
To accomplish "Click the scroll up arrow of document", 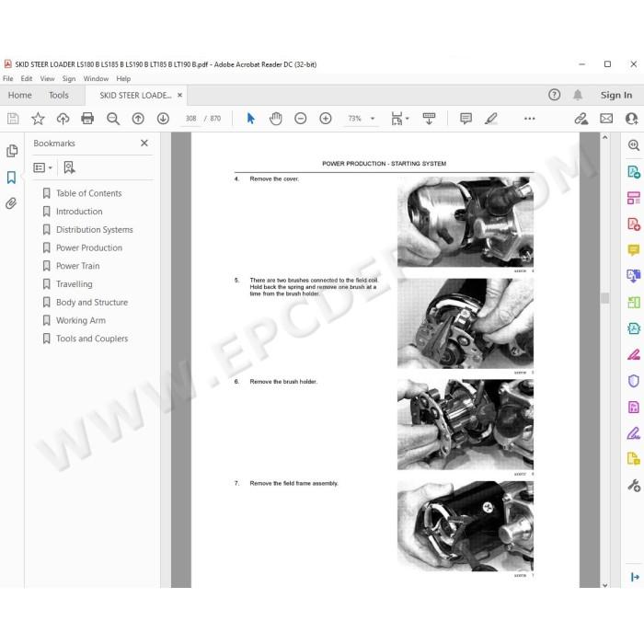I will (604, 138).
